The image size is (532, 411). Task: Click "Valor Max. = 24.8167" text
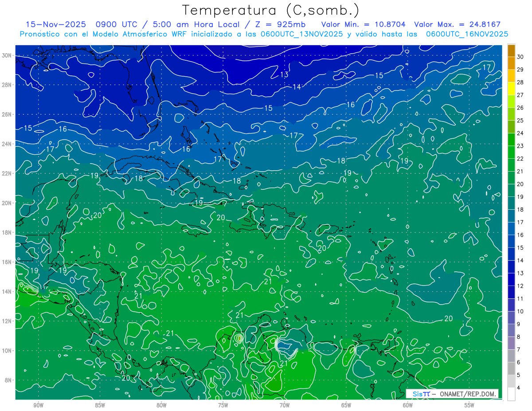pyautogui.click(x=457, y=24)
